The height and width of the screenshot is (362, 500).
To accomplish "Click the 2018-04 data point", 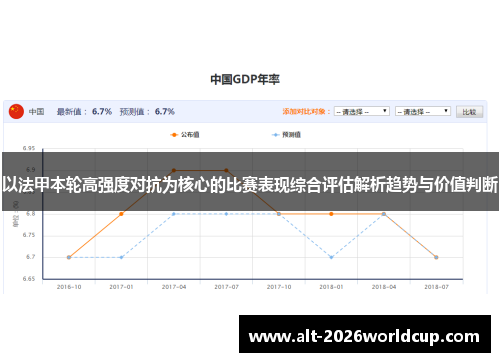I will (384, 214).
